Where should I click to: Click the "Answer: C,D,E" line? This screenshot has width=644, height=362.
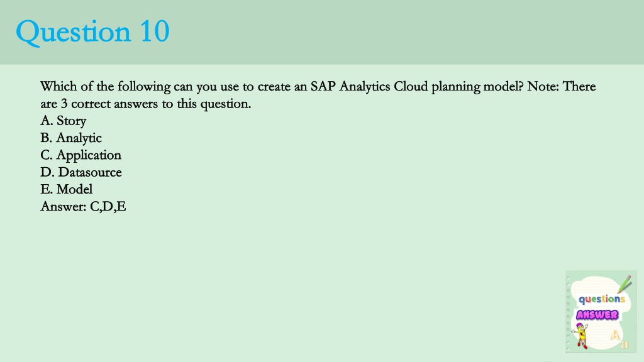[84, 206]
